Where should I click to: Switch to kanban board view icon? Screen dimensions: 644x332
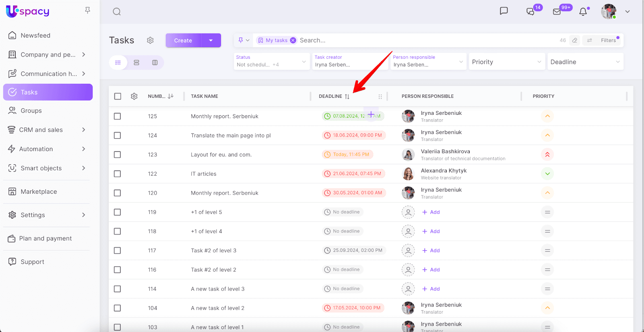point(155,62)
